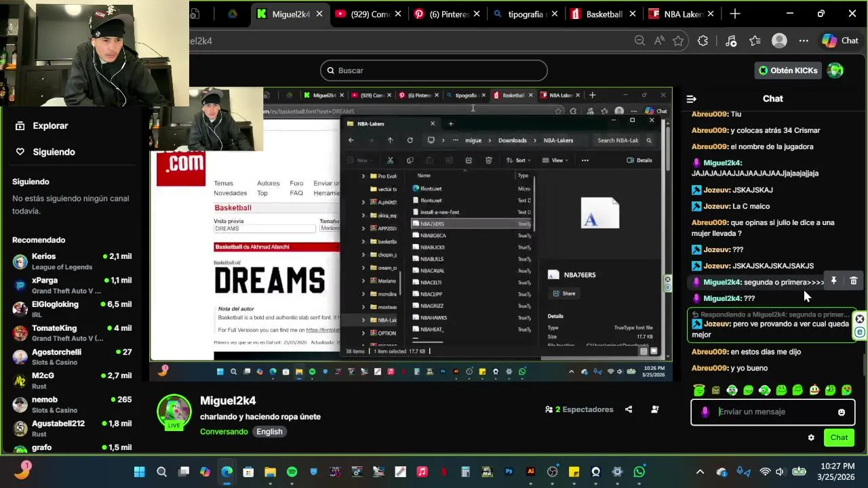Click the Miguel2k4 live avatar
The height and width of the screenshot is (488, 868).
pos(174,411)
